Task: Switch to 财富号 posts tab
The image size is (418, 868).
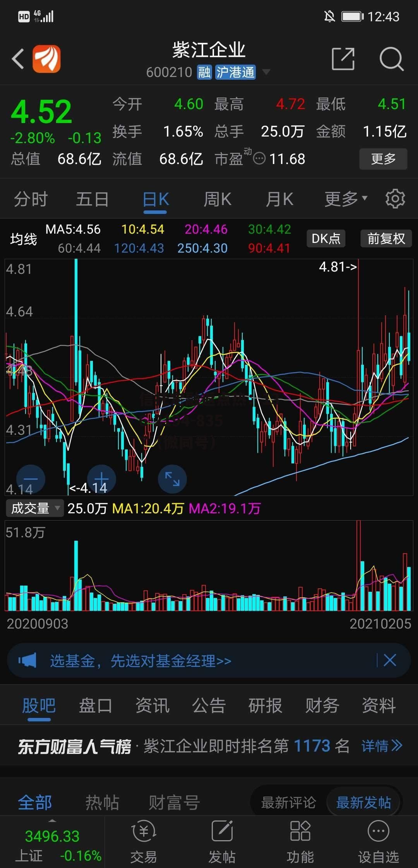Action: click(174, 802)
